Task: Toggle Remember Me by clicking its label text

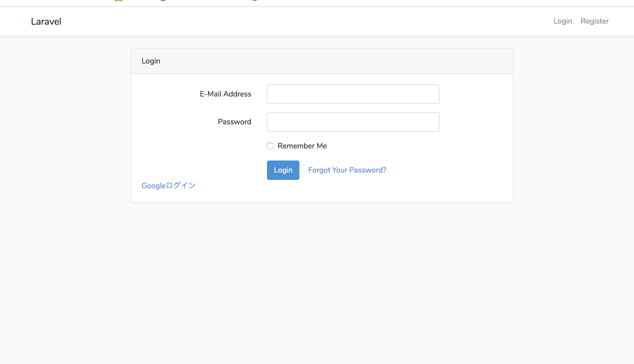Action: (302, 146)
